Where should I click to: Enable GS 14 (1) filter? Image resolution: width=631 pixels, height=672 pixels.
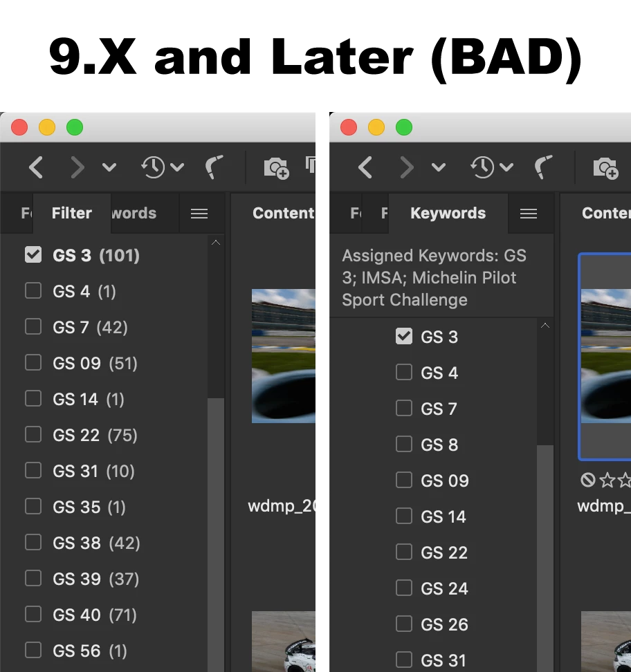(x=33, y=399)
